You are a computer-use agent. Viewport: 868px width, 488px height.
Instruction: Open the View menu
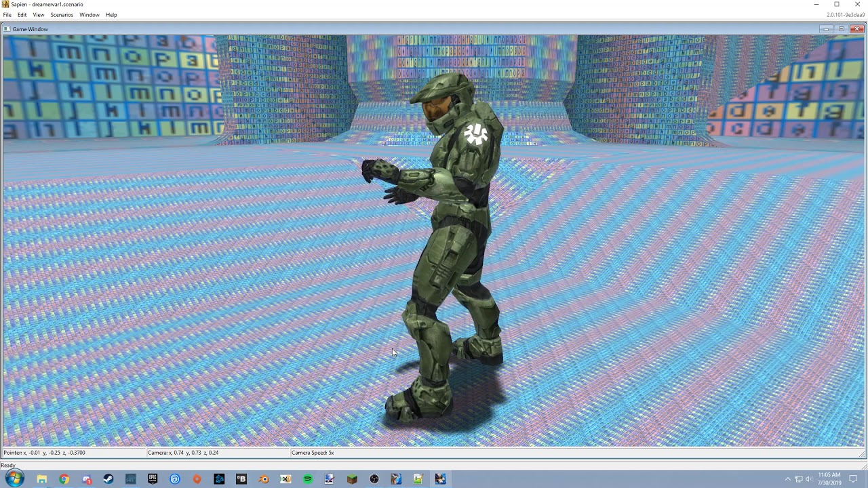(x=39, y=15)
